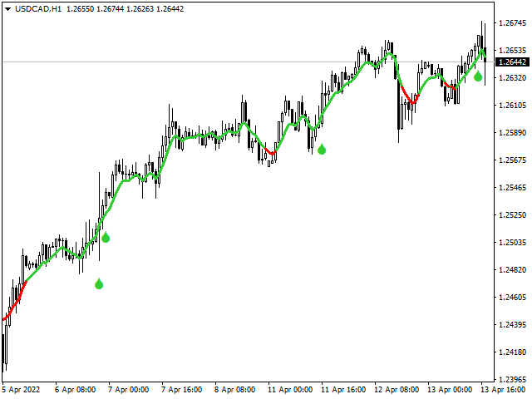Viewport: 532px width, 399px height.
Task: Click the price scale value 1.26320
Action: [512, 78]
